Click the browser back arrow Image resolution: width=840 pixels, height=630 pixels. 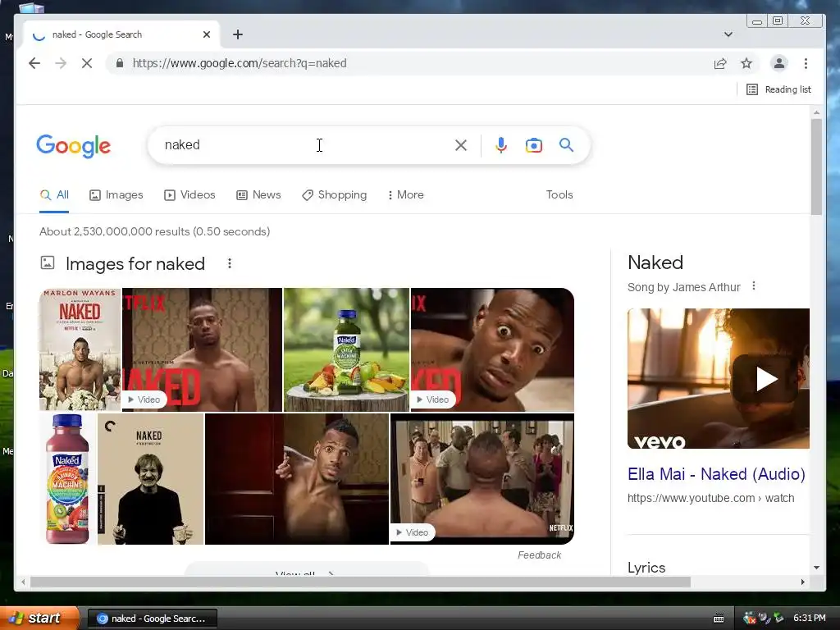click(x=34, y=63)
